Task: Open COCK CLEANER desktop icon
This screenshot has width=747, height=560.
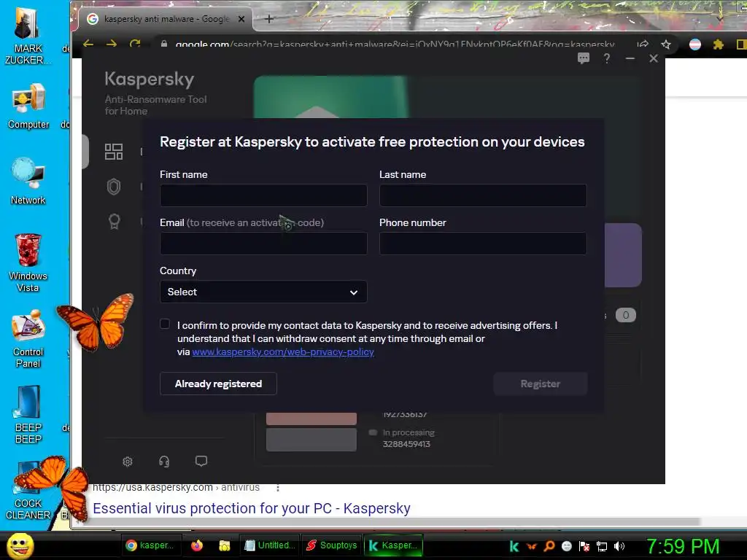Action: 28,491
